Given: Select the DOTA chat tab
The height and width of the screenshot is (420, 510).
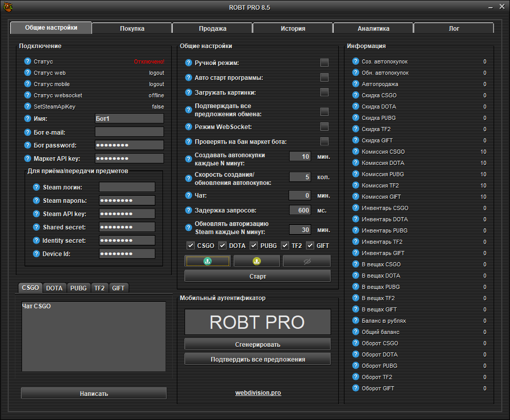Looking at the screenshot, I should point(54,288).
